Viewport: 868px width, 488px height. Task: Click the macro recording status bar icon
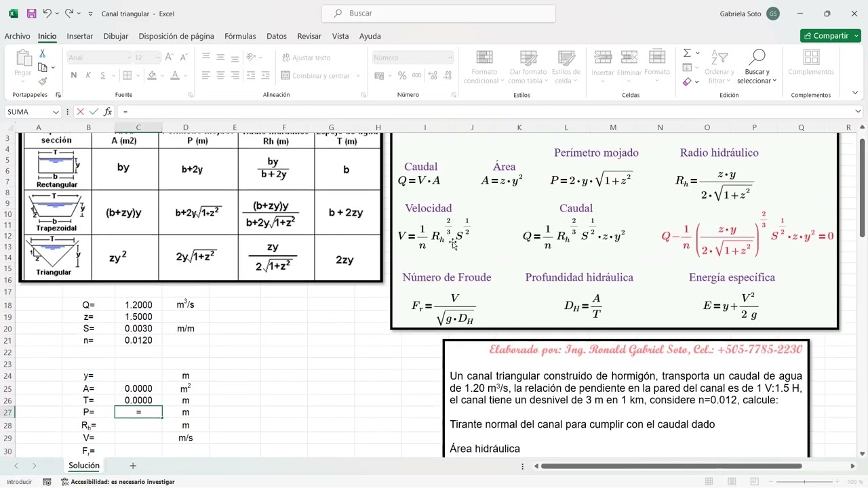coord(47,482)
